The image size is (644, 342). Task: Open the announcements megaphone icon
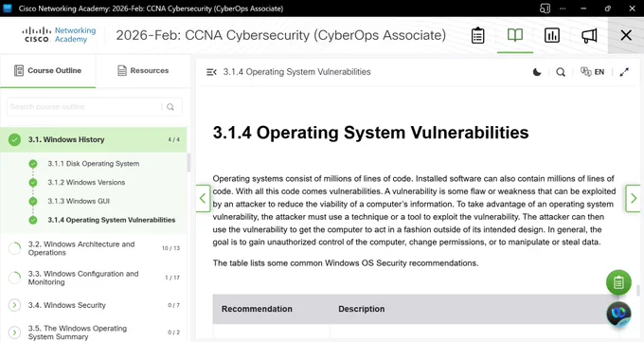tap(589, 36)
